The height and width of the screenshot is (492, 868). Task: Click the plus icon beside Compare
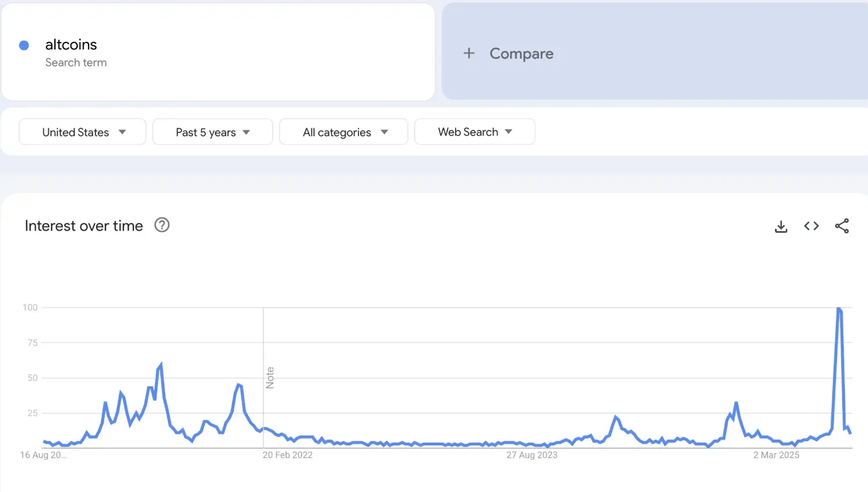tap(469, 53)
